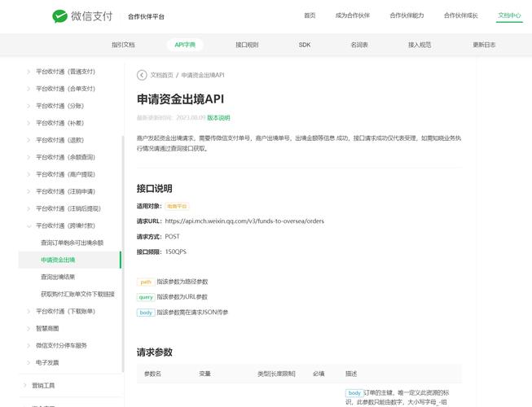
Task: Go to 成为合作伙伴 in top navigation
Action: pyautogui.click(x=352, y=15)
